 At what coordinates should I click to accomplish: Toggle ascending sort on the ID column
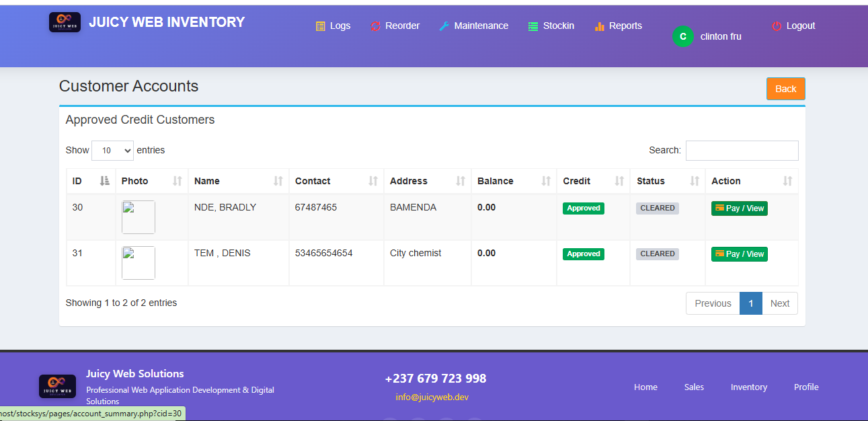(x=106, y=180)
